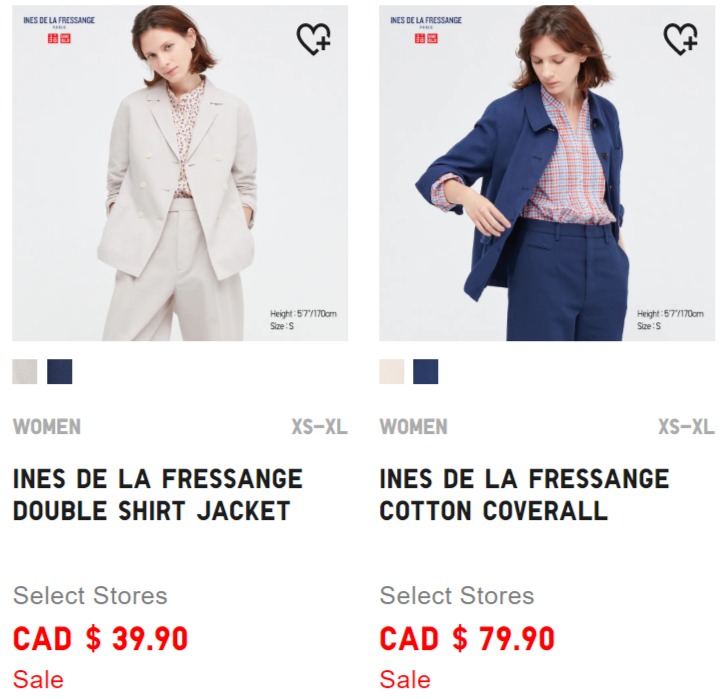Click WOMEN label above Double Shirt Jacket
Screen dimensions: 724x699
pos(47,427)
